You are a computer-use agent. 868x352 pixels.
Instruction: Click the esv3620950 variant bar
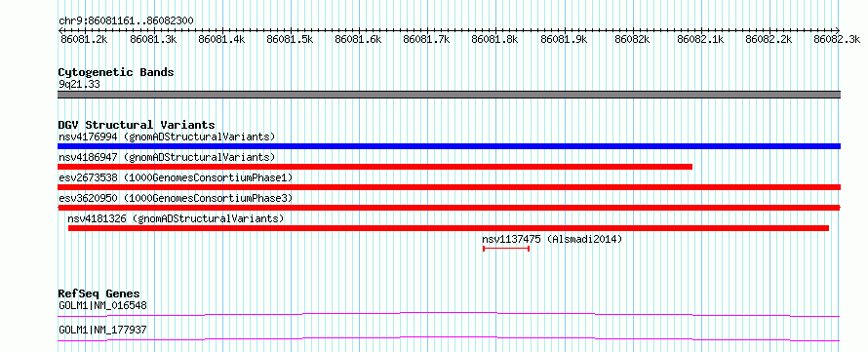(x=449, y=208)
